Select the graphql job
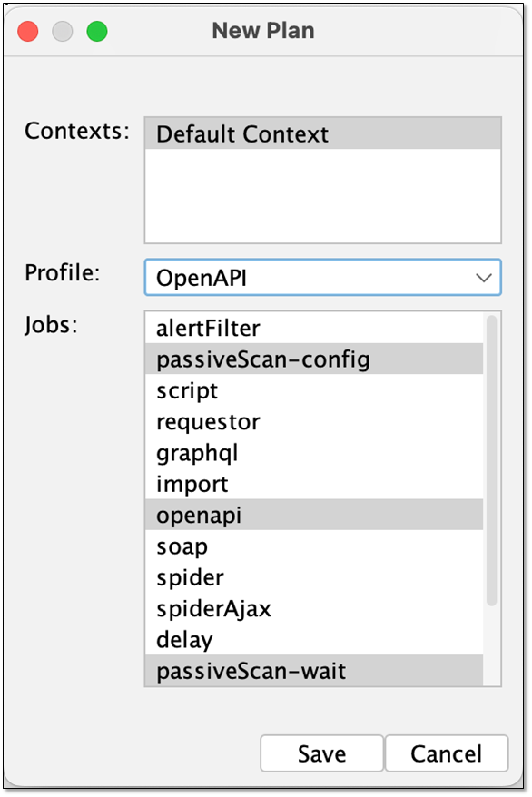Viewport: 532px width, 797px height. coord(314,452)
